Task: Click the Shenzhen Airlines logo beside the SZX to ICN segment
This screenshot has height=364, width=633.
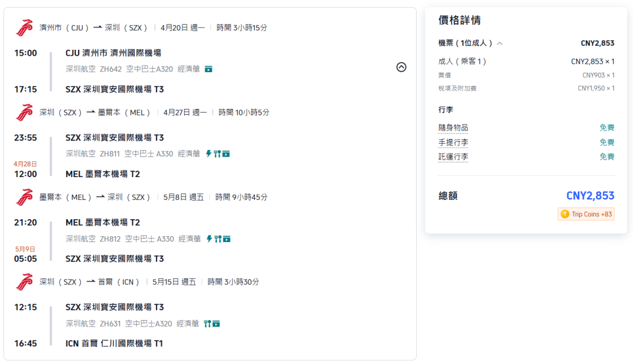Action: (x=25, y=281)
